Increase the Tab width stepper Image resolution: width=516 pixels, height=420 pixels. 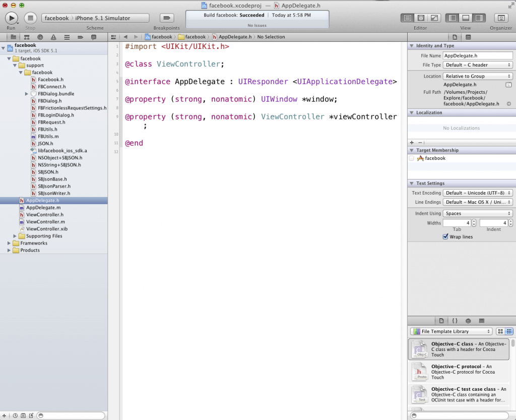(474, 221)
